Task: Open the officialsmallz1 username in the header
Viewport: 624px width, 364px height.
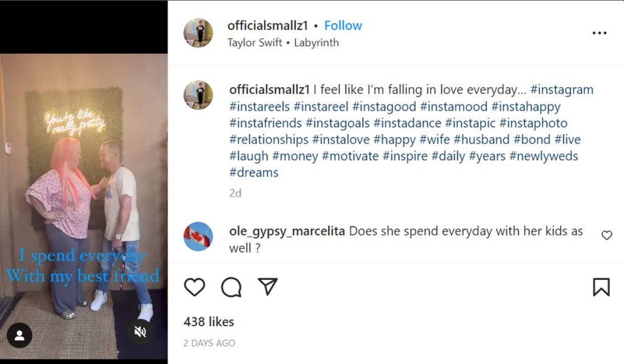Action: click(269, 26)
